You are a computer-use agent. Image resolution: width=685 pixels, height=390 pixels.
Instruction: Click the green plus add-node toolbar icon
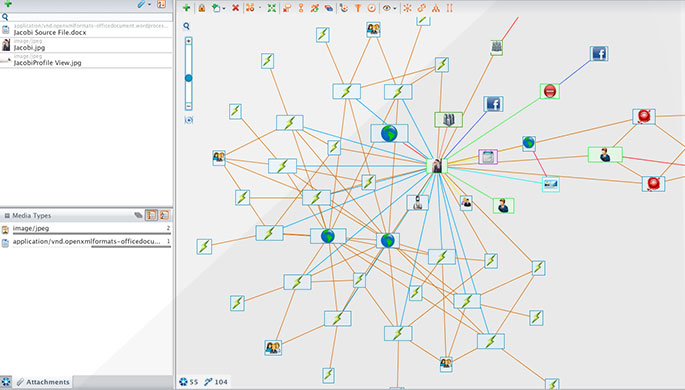187,8
